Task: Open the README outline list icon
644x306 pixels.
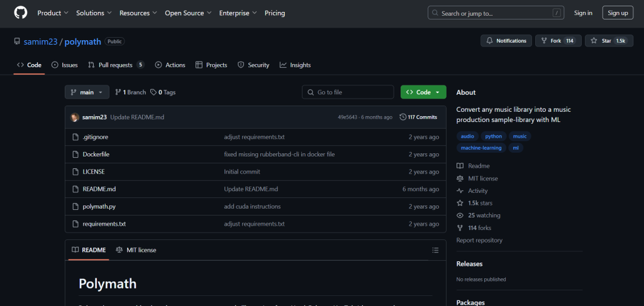Action: (435, 250)
